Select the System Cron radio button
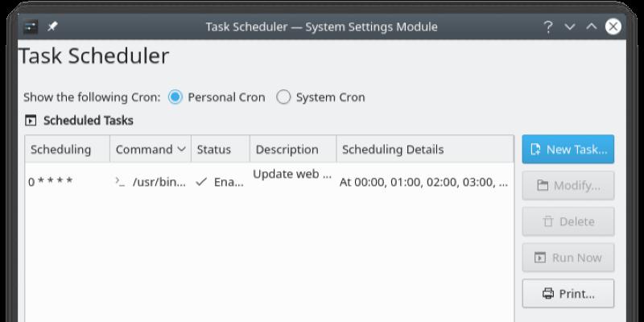This screenshot has height=322, width=644. [x=283, y=97]
